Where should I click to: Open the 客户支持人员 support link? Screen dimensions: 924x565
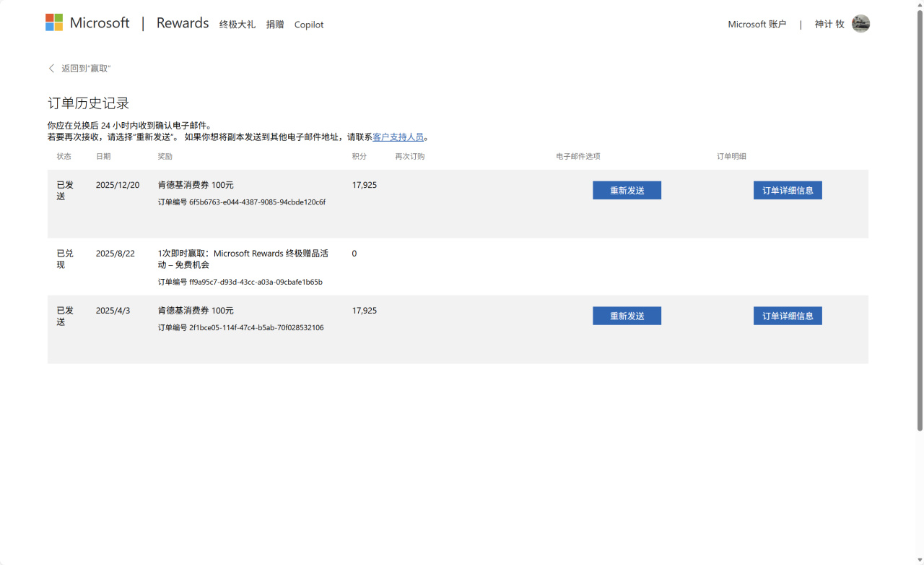(x=398, y=137)
